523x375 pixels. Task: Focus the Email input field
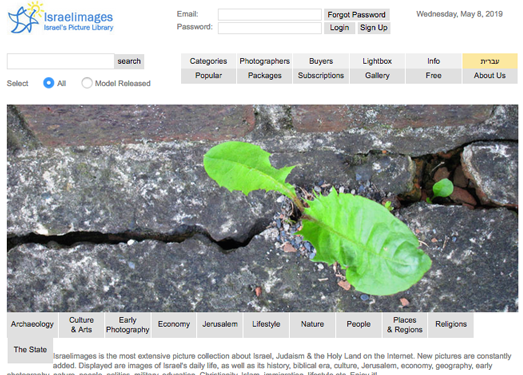tap(270, 15)
